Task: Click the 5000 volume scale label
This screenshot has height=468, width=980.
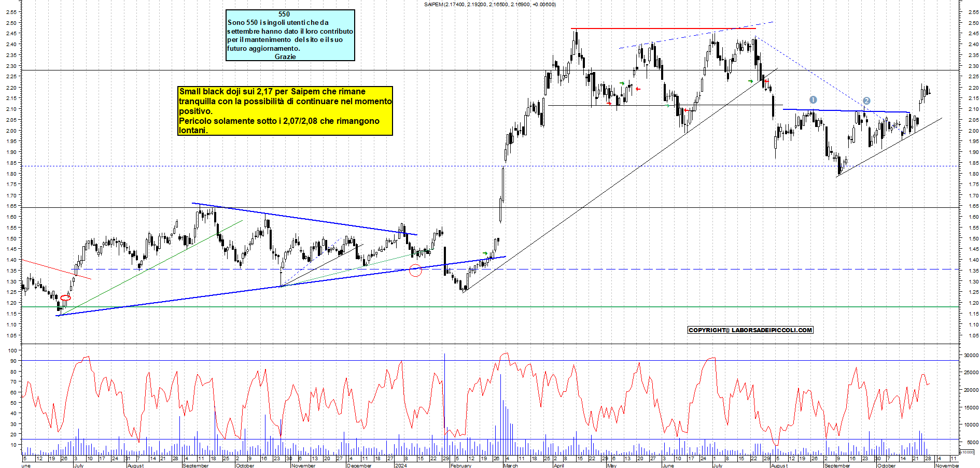Action: coord(973,443)
